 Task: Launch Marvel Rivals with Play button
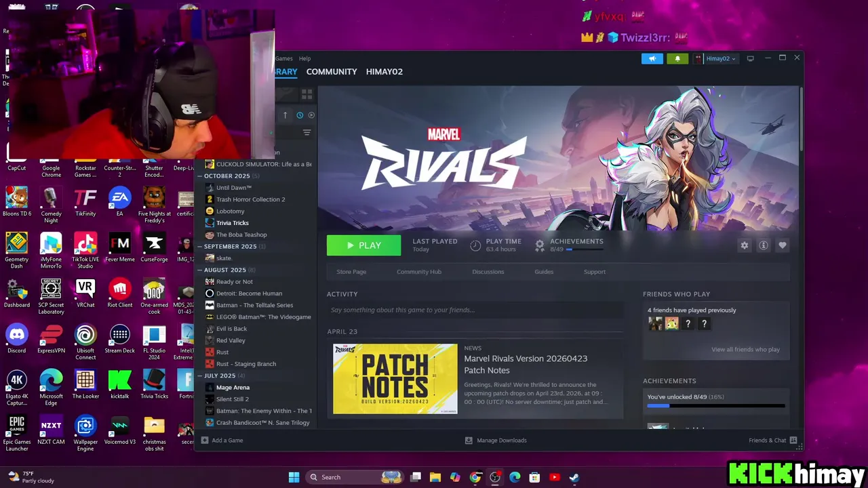coord(363,245)
